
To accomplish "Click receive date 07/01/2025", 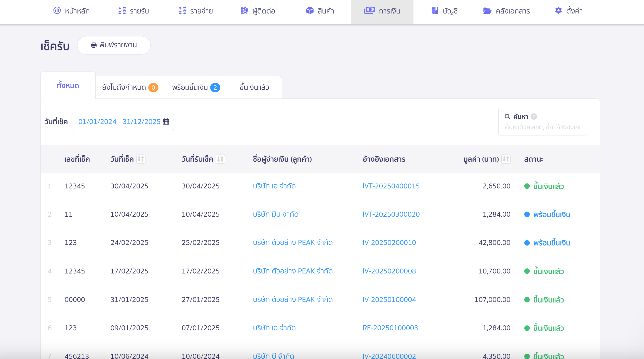I will pyautogui.click(x=200, y=328).
